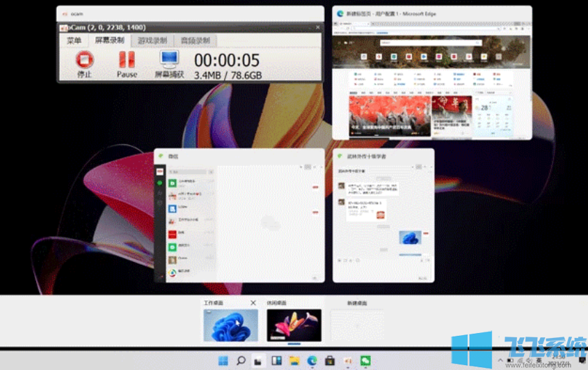The height and width of the screenshot is (370, 588).
Task: Open File Explorer from the taskbar
Action: tap(294, 361)
